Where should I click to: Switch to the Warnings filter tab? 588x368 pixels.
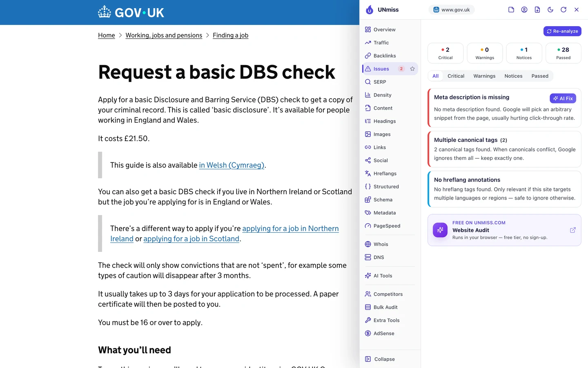(x=484, y=76)
